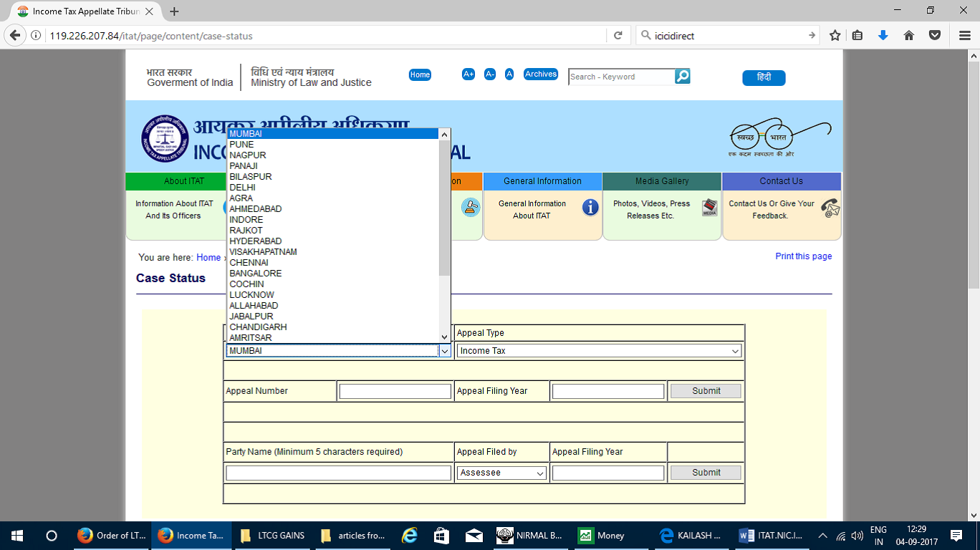Click the A- decrease font size icon
The height and width of the screenshot is (550, 980).
pyautogui.click(x=490, y=74)
